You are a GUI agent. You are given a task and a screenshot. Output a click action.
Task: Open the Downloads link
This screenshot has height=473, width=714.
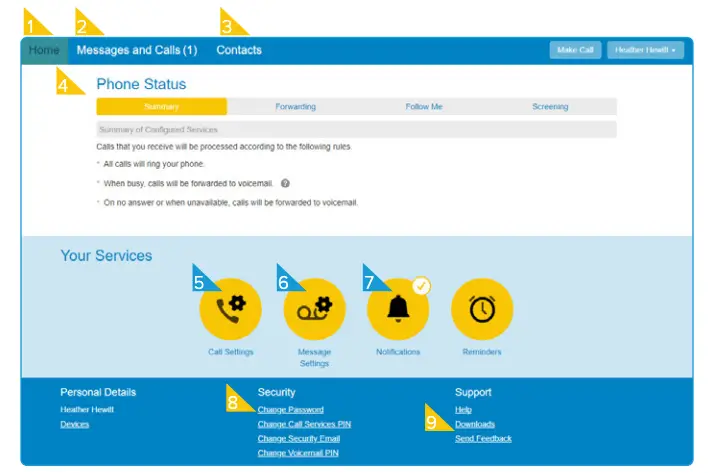click(475, 424)
